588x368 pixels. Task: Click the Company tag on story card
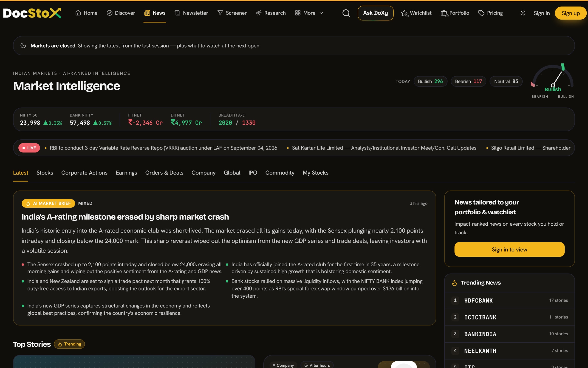click(x=283, y=365)
